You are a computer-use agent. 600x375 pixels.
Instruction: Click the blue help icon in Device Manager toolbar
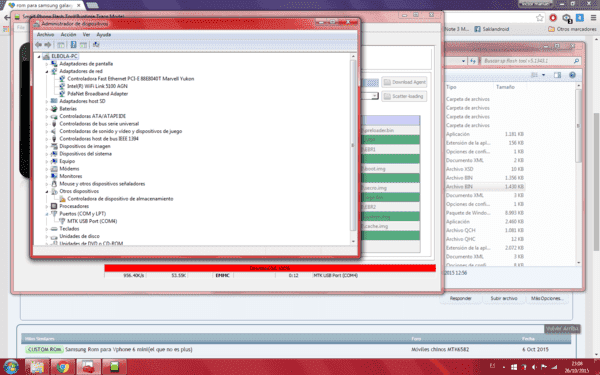73,45
